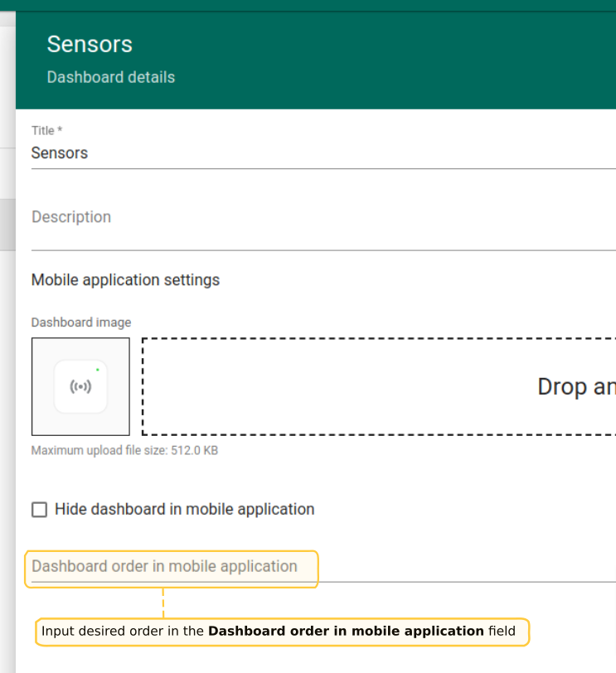Click the 'Mobile application settings' section heading
616x673 pixels.
[125, 280]
